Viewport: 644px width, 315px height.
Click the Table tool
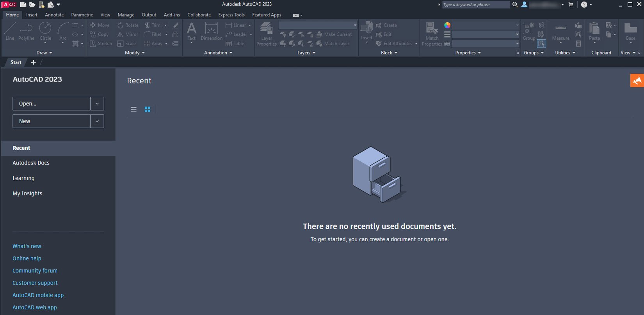(235, 44)
